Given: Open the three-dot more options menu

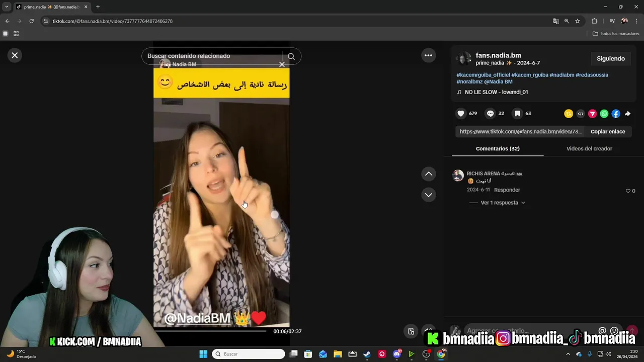Looking at the screenshot, I should click(x=428, y=55).
